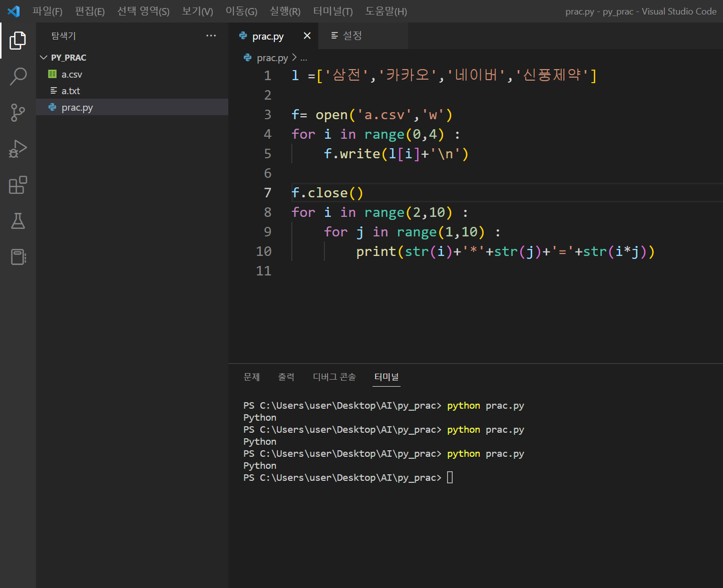Click the breadcrumb ellipsis symbol item

tap(304, 58)
